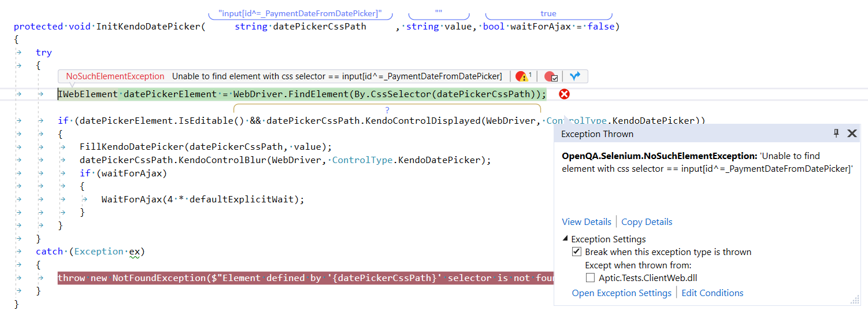Click the IWebElement type on the highlighted line
Image resolution: width=868 pixels, height=314 pixels.
click(88, 94)
